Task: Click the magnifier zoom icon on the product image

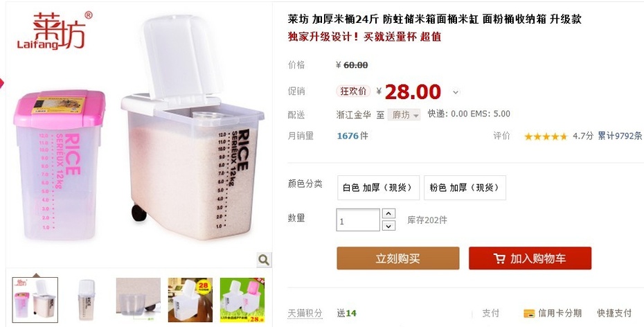Action: [264, 260]
